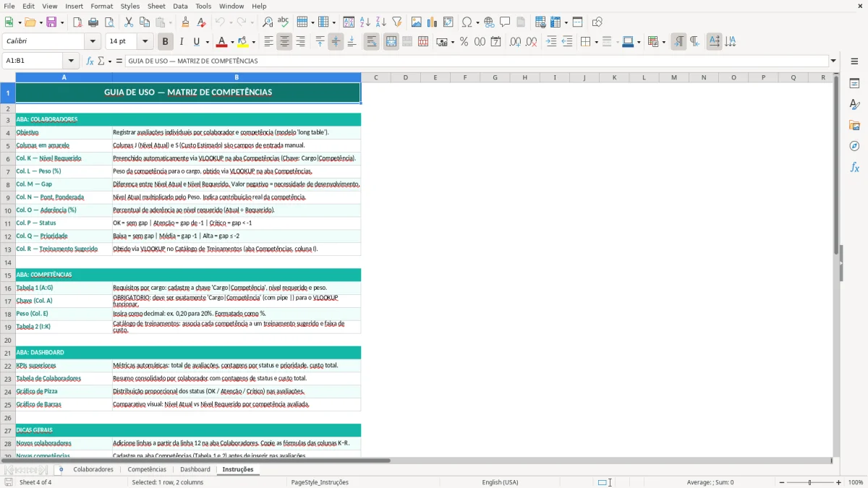
Task: Click the Sort Ascending icon
Action: [367, 22]
